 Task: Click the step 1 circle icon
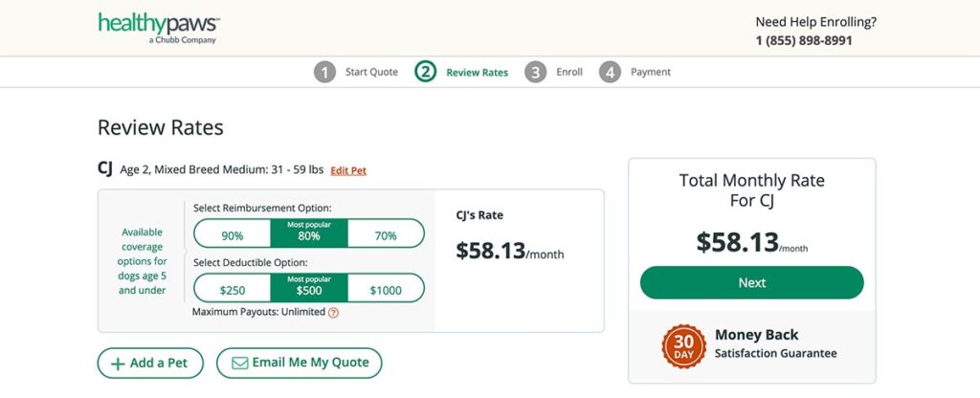point(324,72)
